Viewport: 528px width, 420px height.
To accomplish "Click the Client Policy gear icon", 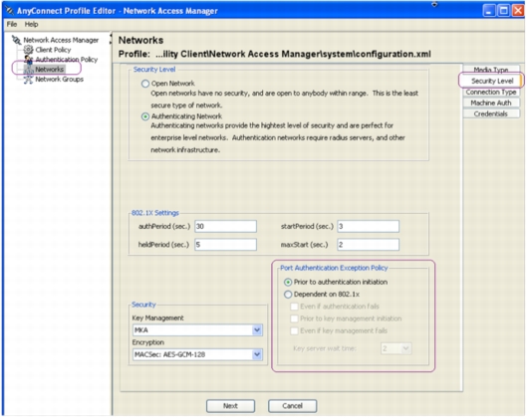I will tap(28, 50).
